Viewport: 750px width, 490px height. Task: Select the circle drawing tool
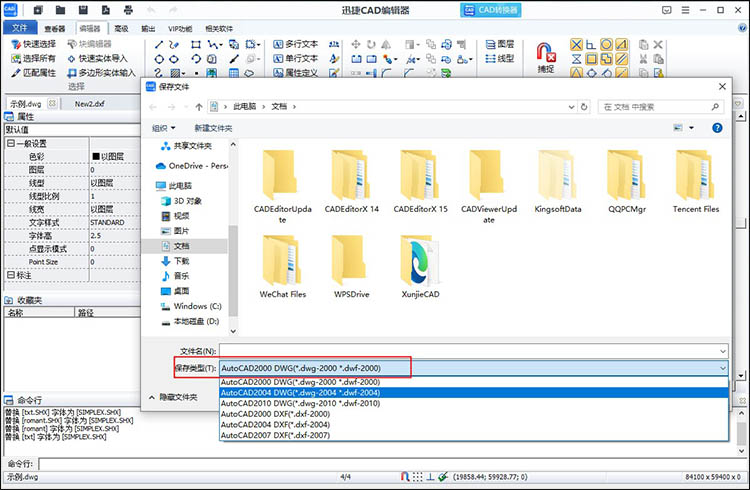point(159,59)
